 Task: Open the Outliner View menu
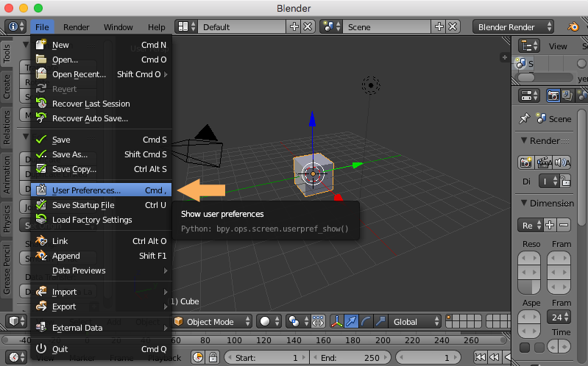(558, 46)
